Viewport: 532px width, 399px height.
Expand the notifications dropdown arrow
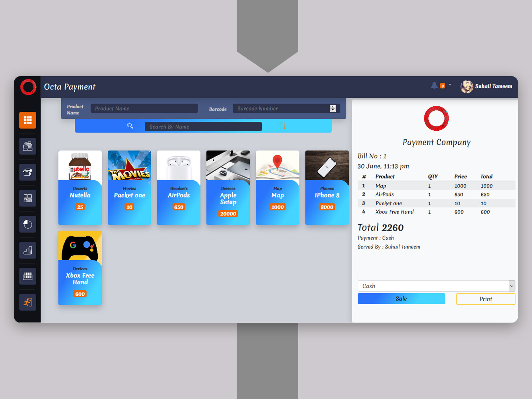click(x=450, y=85)
